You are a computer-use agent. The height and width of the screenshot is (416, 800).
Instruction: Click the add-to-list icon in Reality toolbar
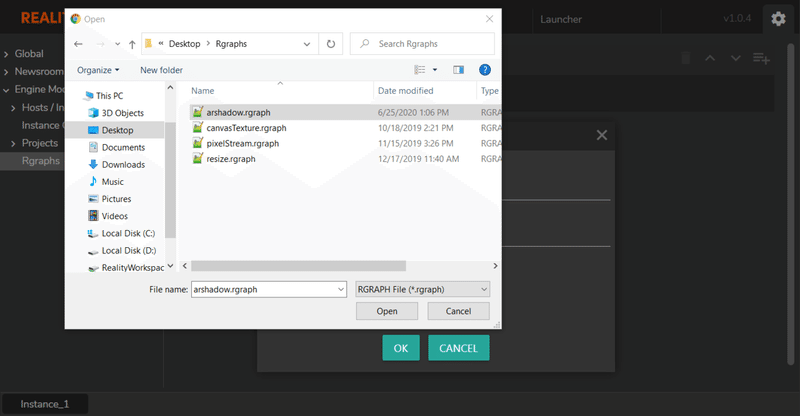pyautogui.click(x=761, y=59)
